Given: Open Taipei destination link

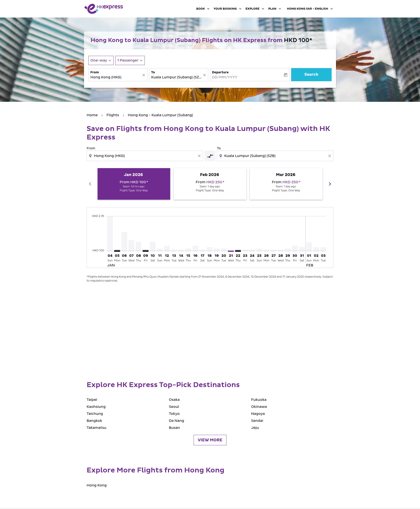Looking at the screenshot, I should coord(92,400).
